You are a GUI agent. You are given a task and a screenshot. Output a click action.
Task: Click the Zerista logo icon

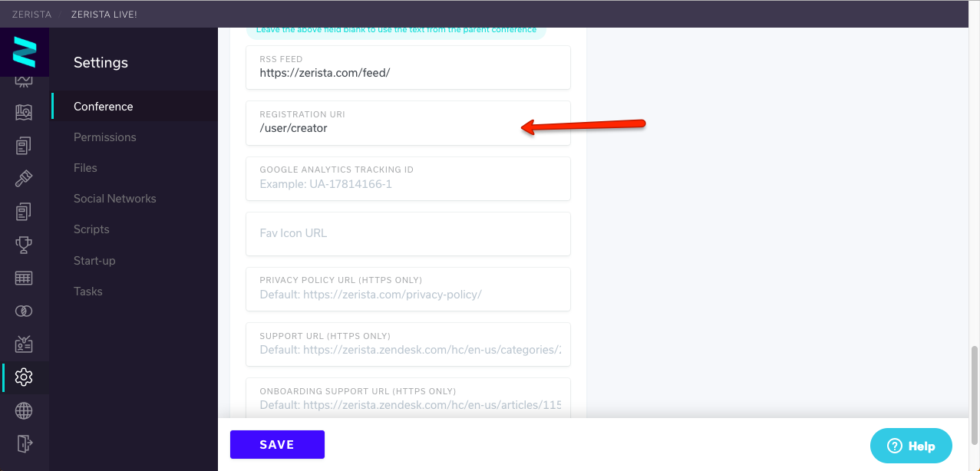coord(25,51)
